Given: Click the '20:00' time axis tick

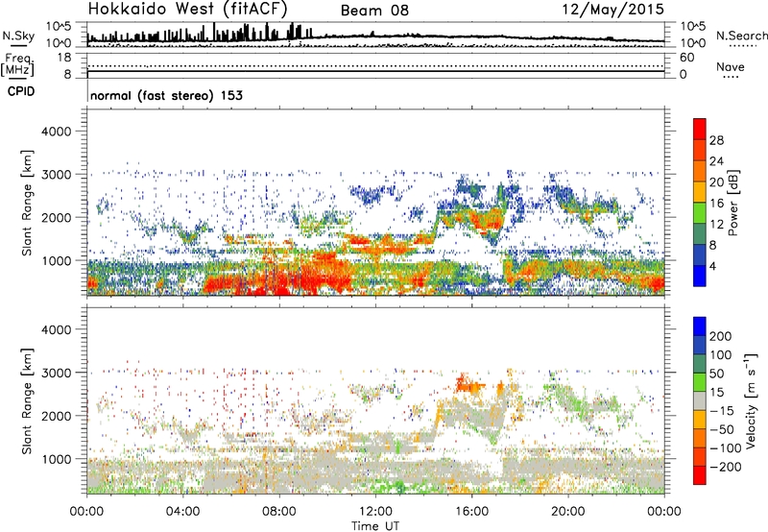Looking at the screenshot, I should pyautogui.click(x=568, y=512).
